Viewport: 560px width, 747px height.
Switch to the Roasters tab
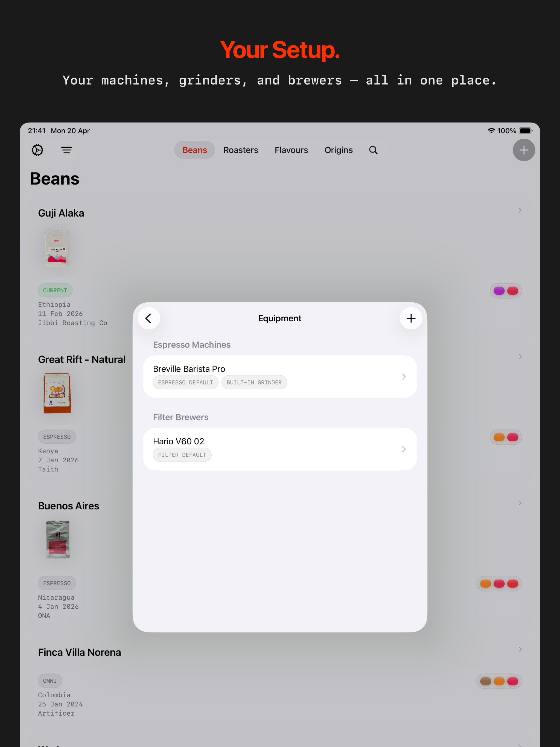pyautogui.click(x=240, y=150)
